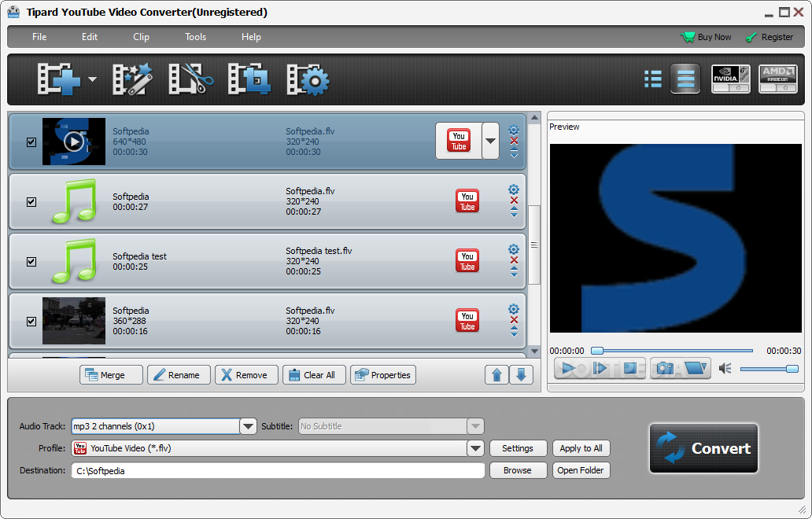Click file list scrollbar up arrow

(534, 117)
